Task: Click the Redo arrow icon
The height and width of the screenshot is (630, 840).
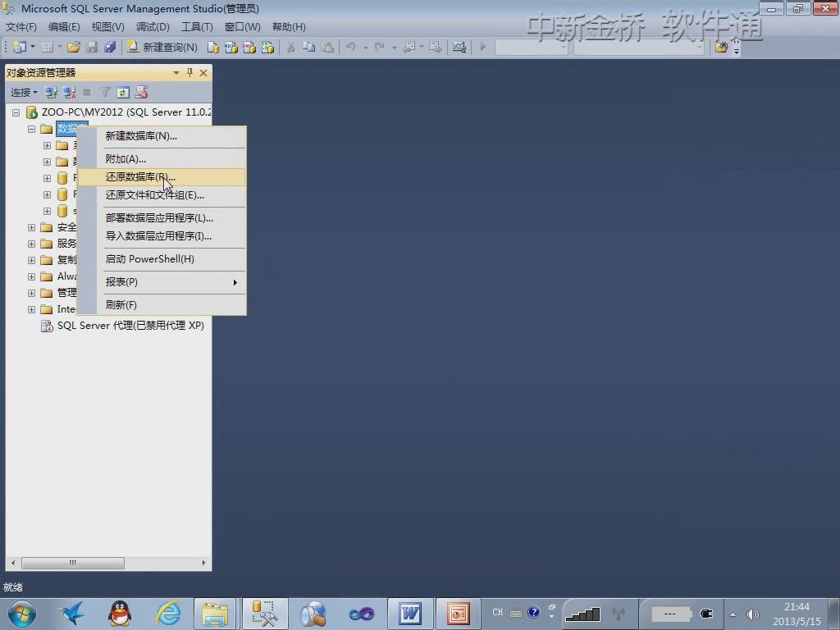Action: [379, 47]
